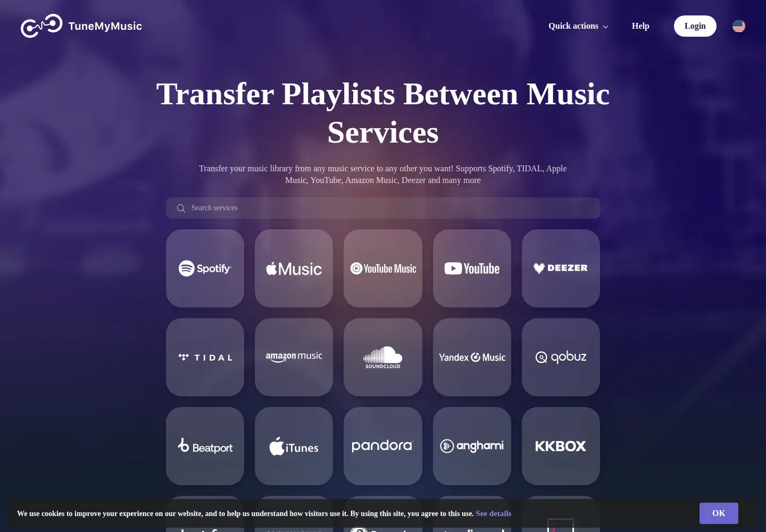Image resolution: width=766 pixels, height=532 pixels.
Task: Choose the Anghami service tile
Action: [472, 446]
